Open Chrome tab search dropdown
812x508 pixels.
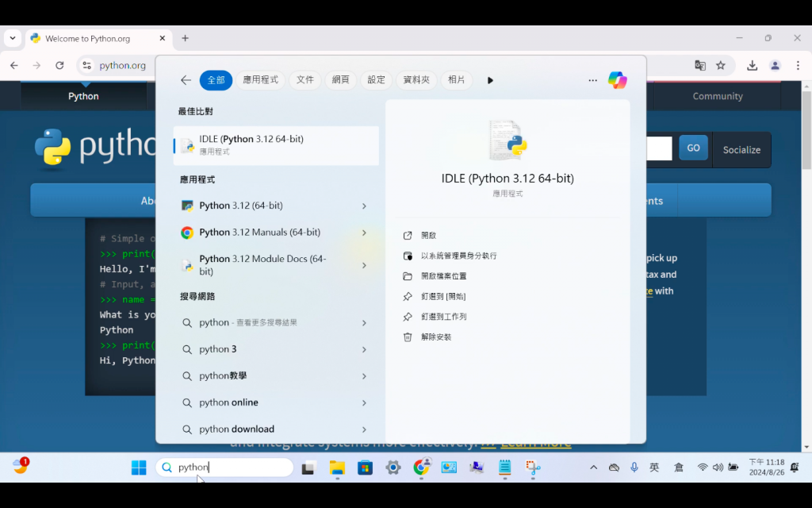[13, 38]
